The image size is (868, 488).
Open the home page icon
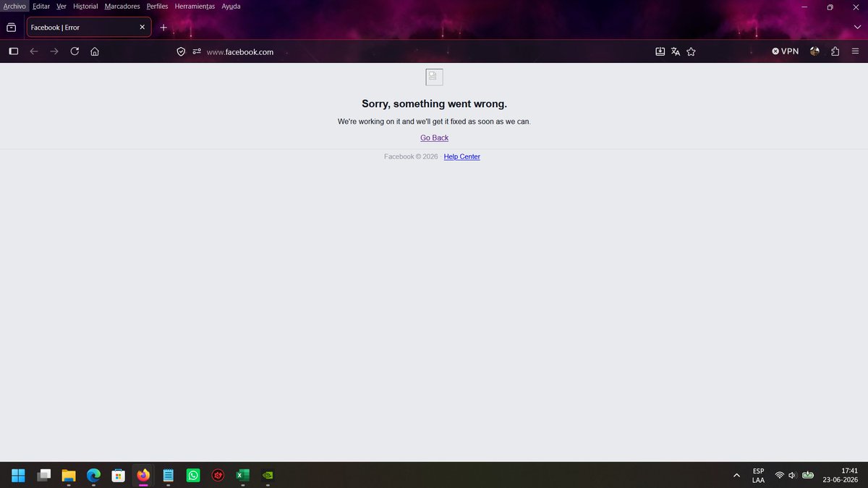[95, 51]
